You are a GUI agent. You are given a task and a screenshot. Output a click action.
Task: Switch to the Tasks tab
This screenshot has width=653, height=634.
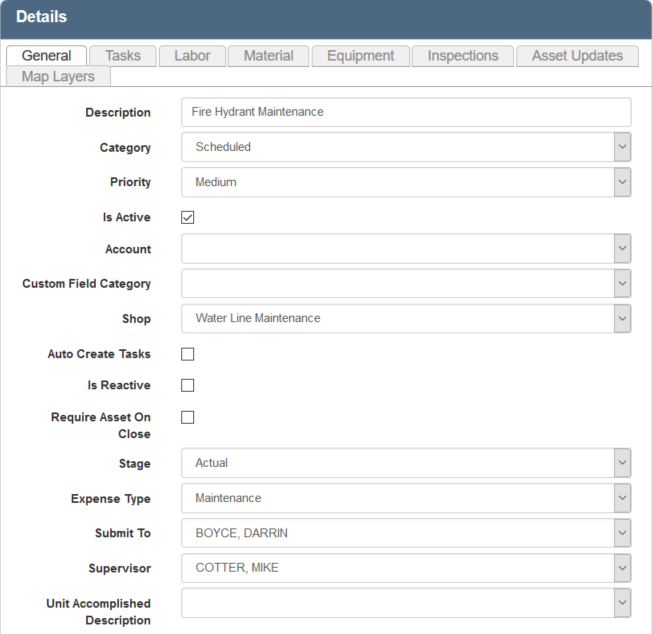pos(122,56)
